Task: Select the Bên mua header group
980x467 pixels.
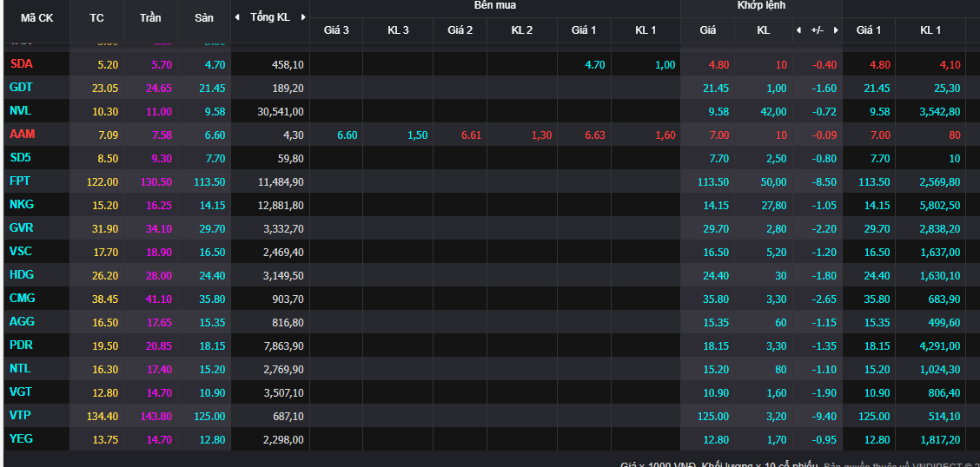Action: coord(494,6)
